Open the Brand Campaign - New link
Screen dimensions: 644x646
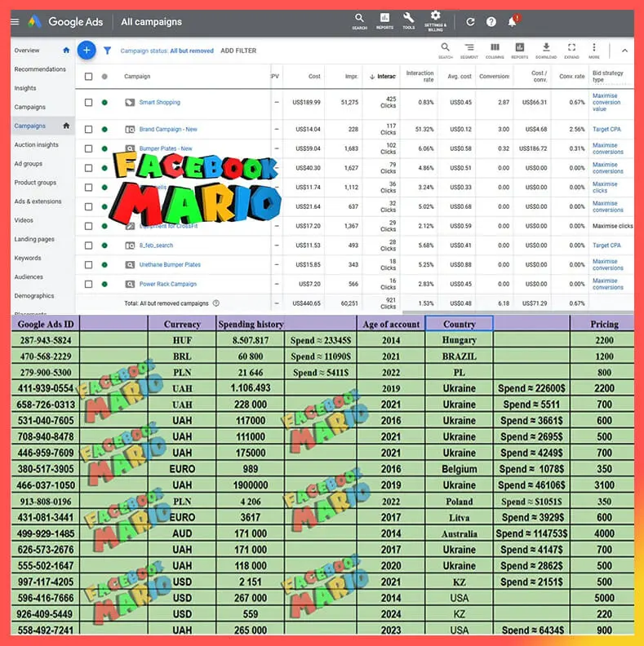[168, 130]
